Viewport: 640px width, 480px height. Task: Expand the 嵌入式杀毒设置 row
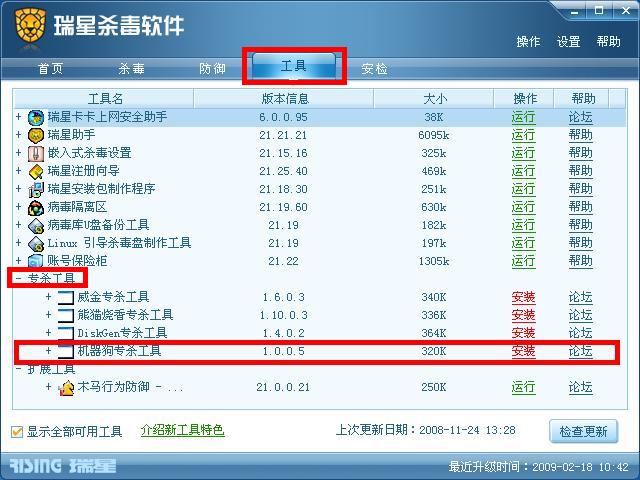18,153
